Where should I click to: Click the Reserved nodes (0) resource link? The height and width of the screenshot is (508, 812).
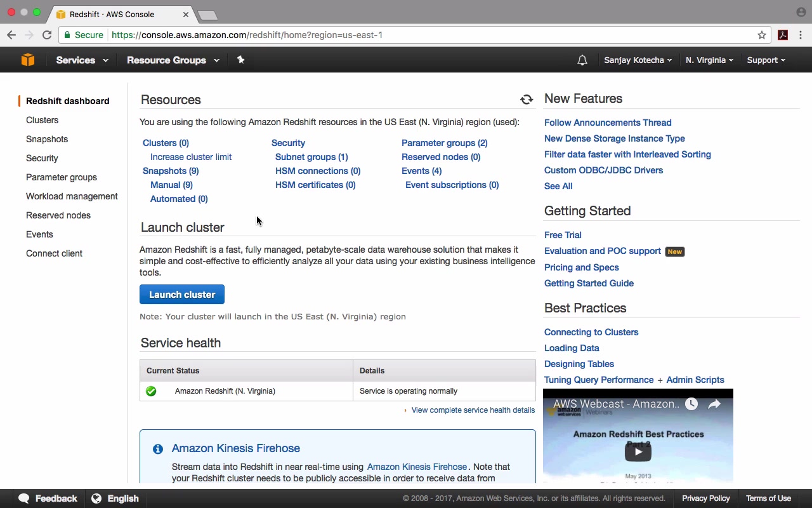(441, 157)
